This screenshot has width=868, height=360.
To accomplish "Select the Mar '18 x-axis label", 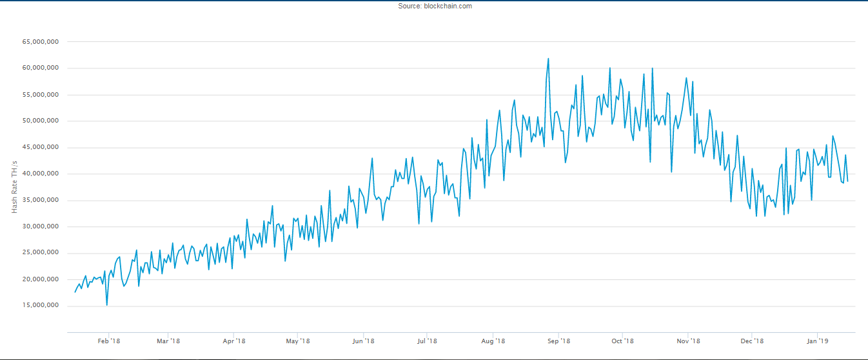I will click(x=169, y=341).
